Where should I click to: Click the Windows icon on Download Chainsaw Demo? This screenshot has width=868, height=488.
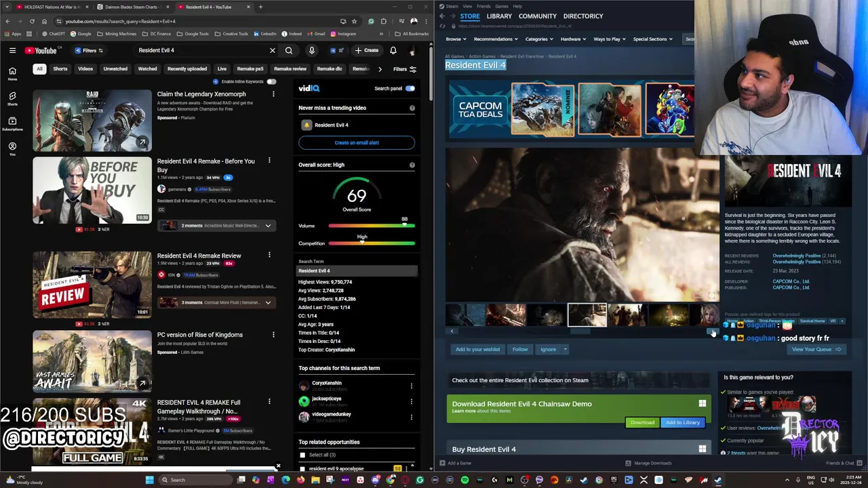click(x=703, y=404)
